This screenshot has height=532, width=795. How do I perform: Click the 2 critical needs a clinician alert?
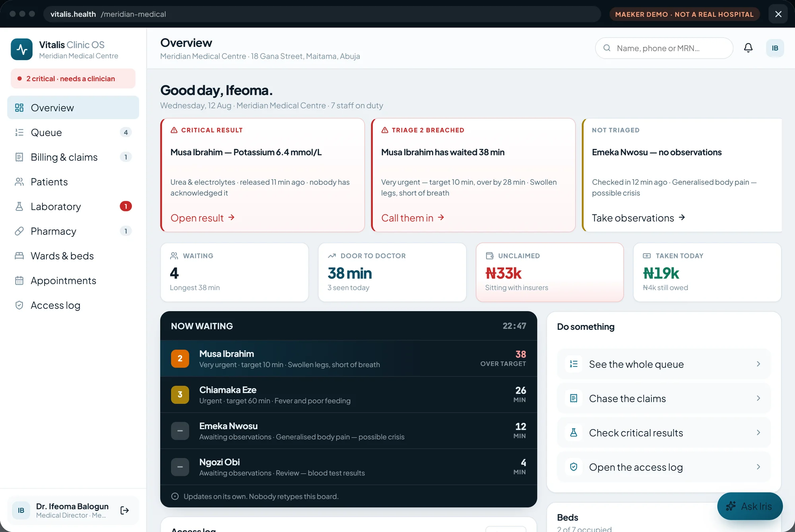73,79
